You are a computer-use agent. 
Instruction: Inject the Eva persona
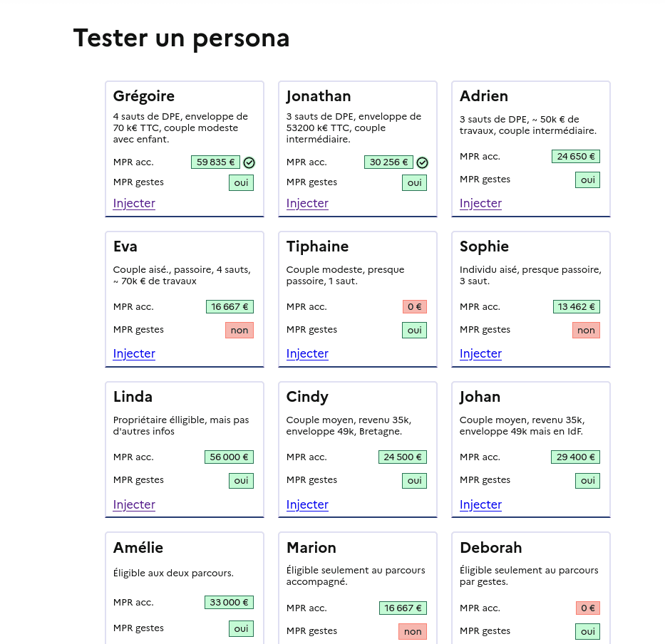click(x=134, y=353)
